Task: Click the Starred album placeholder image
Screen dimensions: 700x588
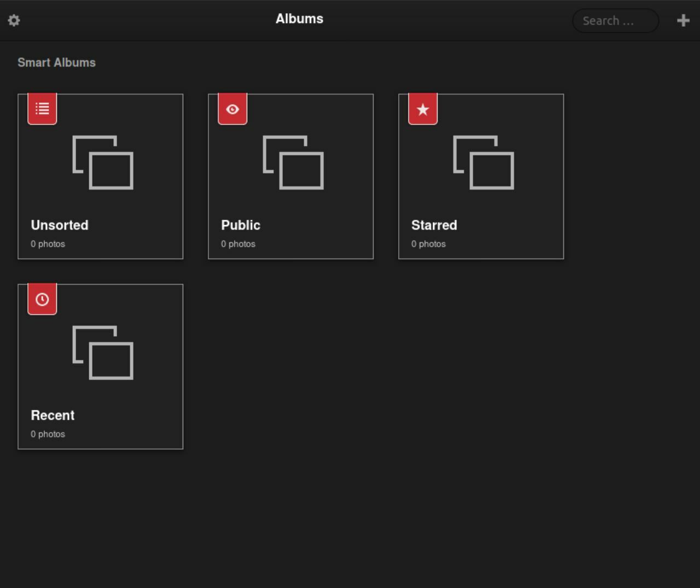Action: [483, 162]
